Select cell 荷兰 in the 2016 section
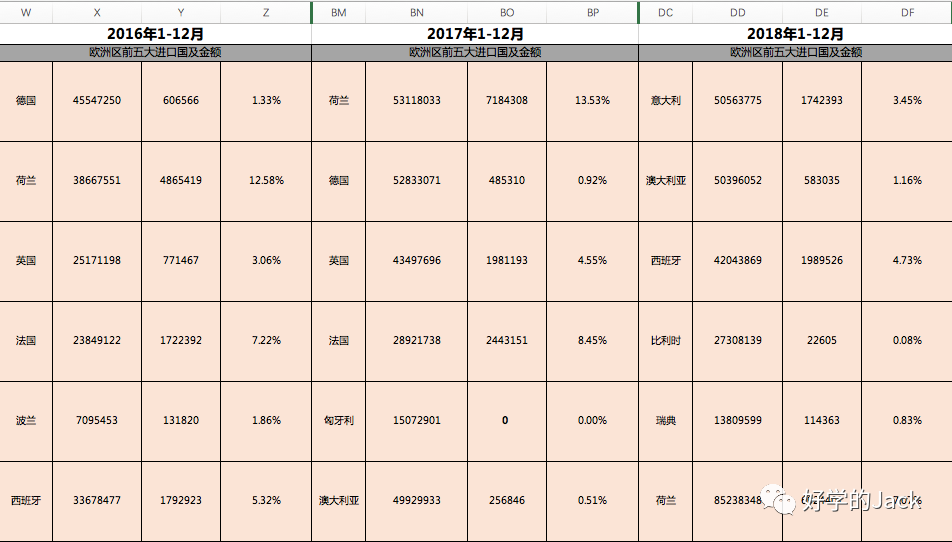This screenshot has width=952, height=542. point(26,181)
